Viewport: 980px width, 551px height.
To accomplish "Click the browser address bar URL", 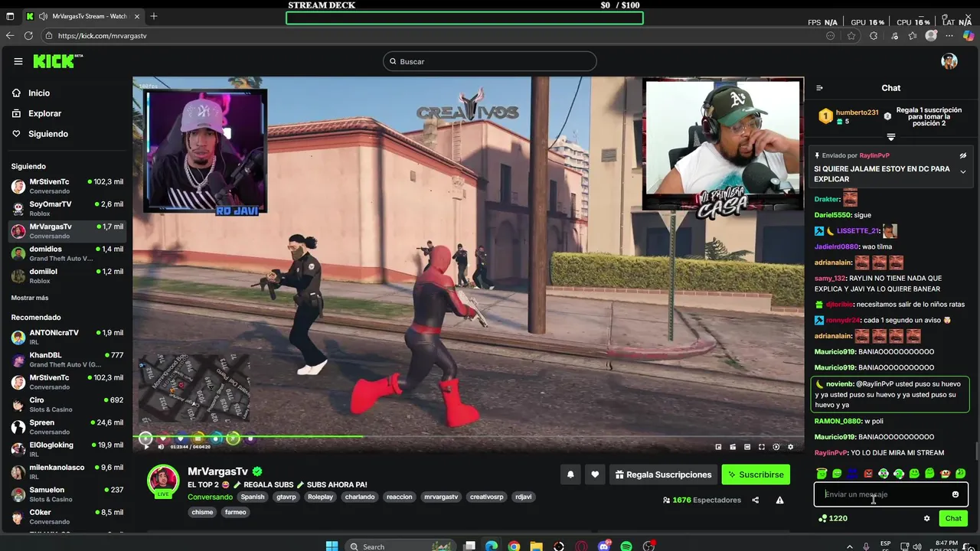I will coord(102,36).
